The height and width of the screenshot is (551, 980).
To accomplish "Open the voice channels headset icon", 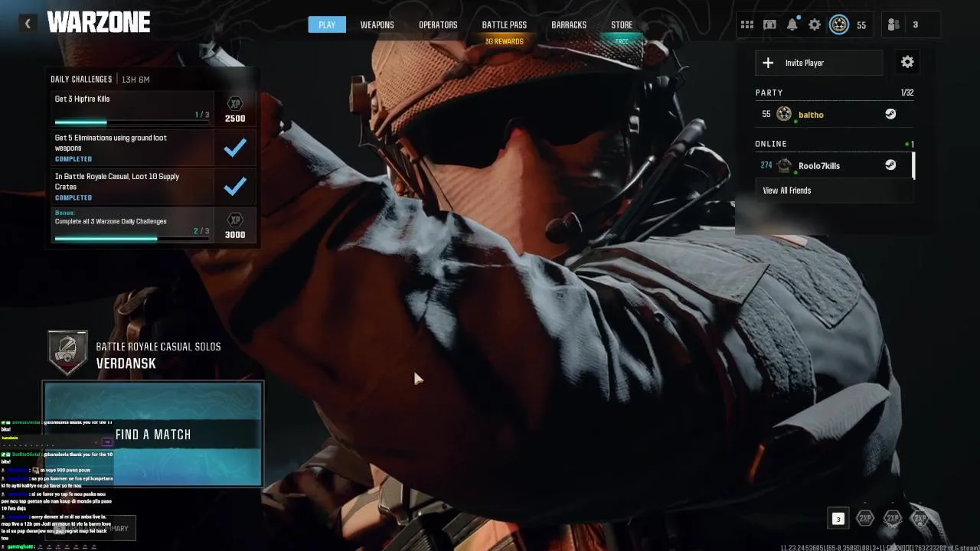I will click(769, 25).
